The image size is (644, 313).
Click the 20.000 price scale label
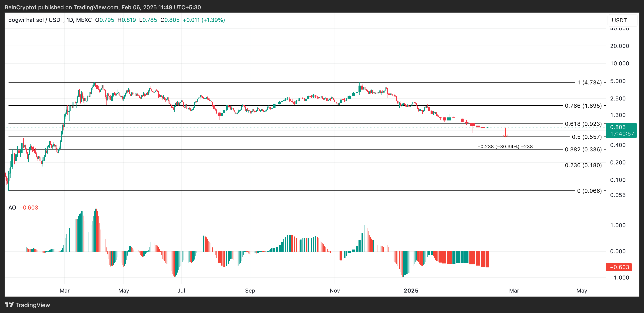[619, 46]
